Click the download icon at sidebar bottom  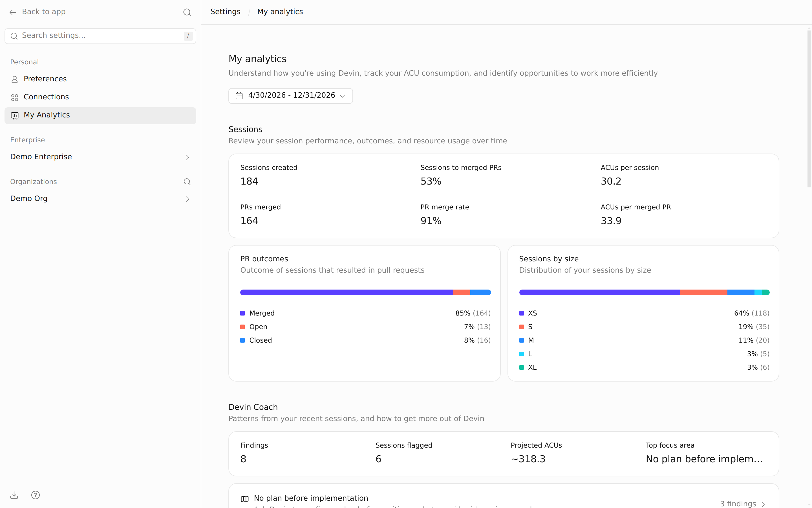[14, 495]
